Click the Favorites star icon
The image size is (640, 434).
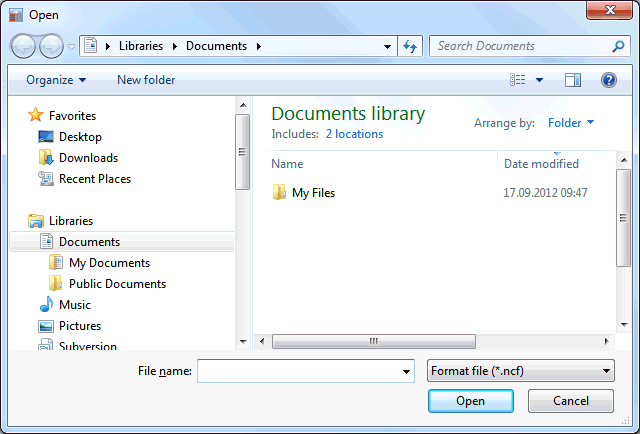pyautogui.click(x=36, y=115)
